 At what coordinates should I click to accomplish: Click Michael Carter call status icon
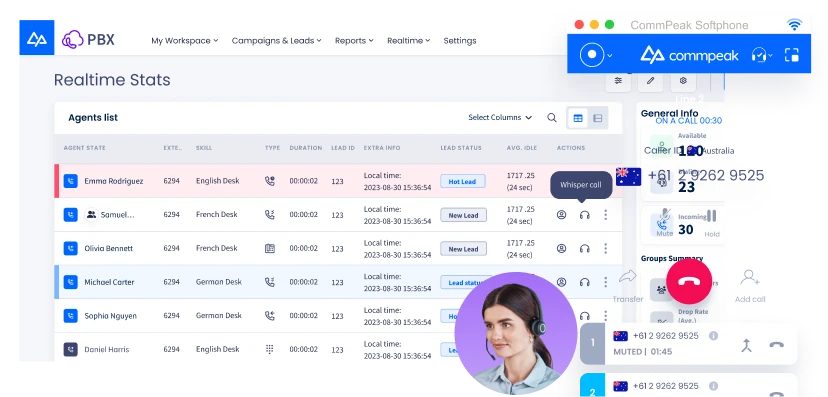71,282
